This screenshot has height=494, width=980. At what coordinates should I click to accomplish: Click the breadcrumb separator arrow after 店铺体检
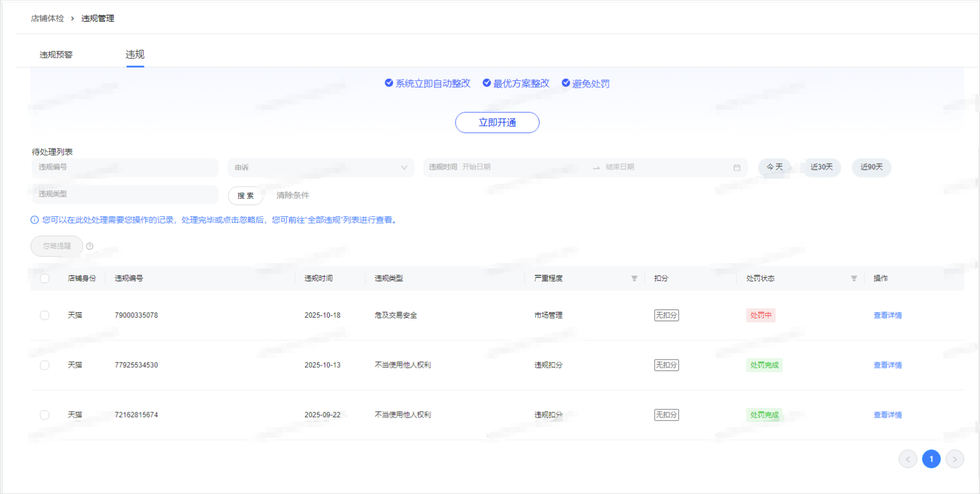(73, 19)
